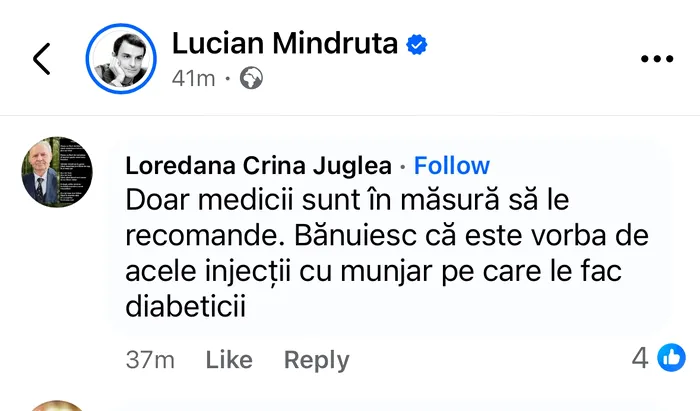Open commenter name Loredana Crina Juglea

point(259,165)
